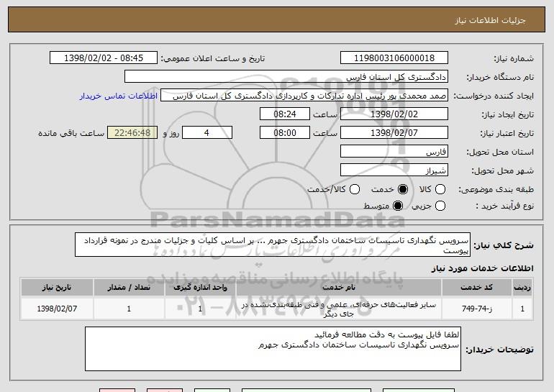Click creation time field 08:24
554x392 pixels.
click(285, 114)
